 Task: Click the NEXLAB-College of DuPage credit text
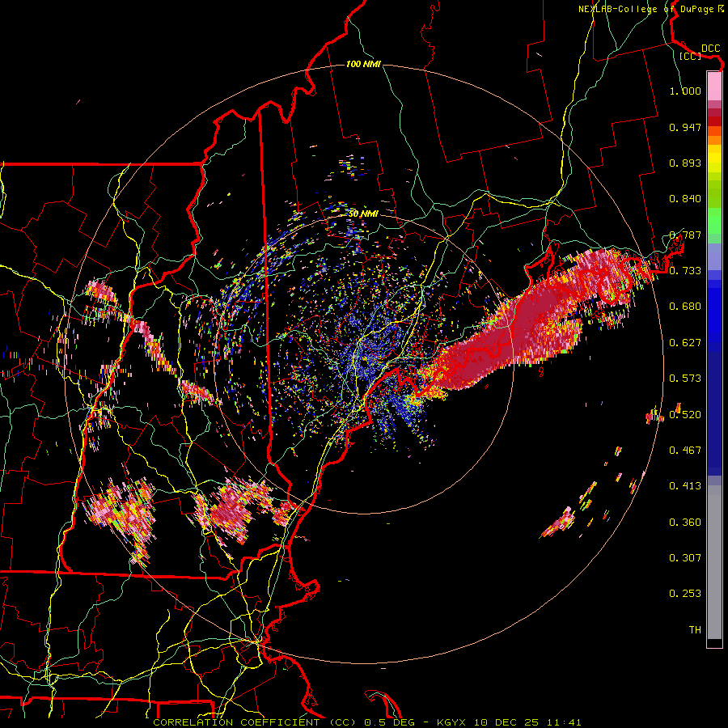[x=648, y=9]
